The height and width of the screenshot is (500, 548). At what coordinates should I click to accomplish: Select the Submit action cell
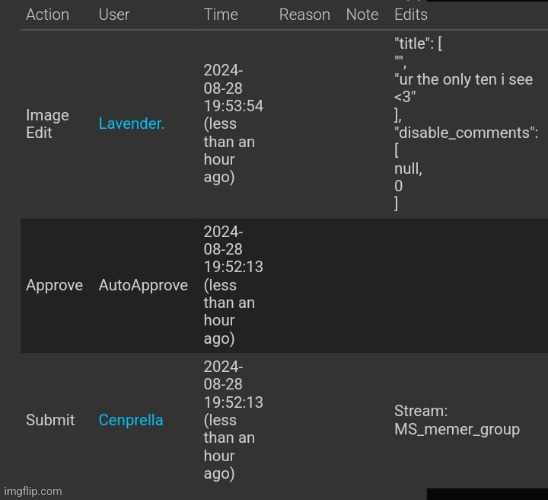(50, 420)
